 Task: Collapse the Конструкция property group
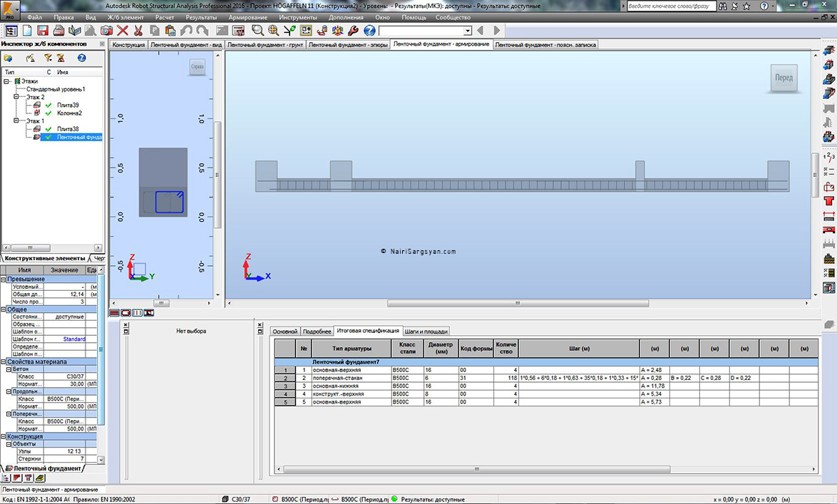coord(3,436)
